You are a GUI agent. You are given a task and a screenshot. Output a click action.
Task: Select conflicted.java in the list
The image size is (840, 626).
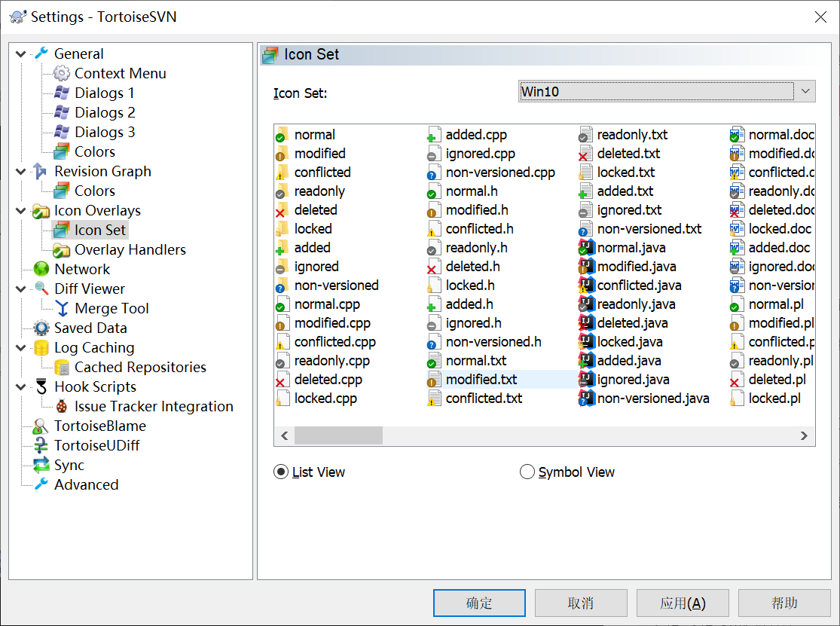tap(639, 286)
